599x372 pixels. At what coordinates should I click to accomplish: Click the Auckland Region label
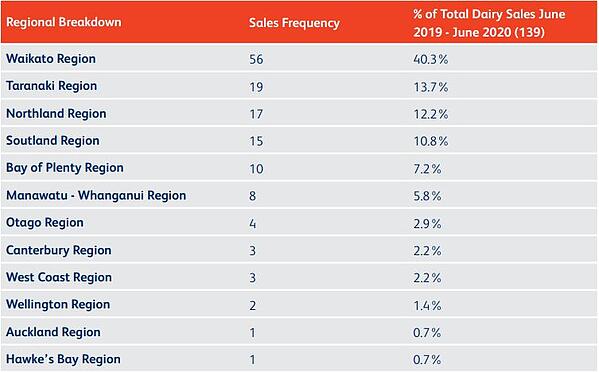[53, 332]
